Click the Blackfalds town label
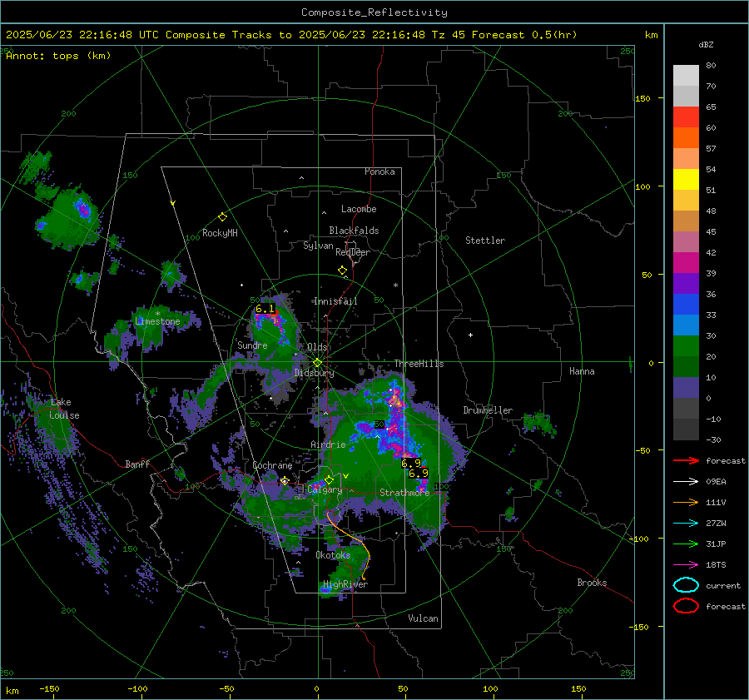The width and height of the screenshot is (749, 700). click(x=354, y=231)
